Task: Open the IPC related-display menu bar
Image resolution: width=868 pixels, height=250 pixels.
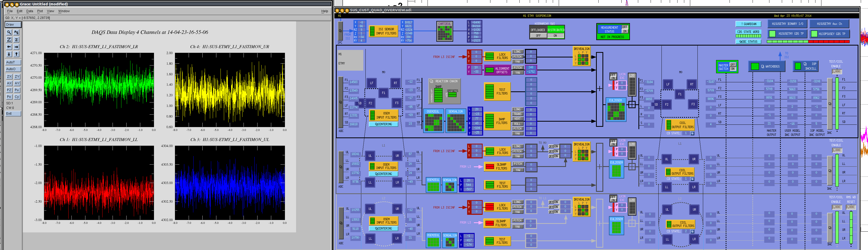Action: 340,31
